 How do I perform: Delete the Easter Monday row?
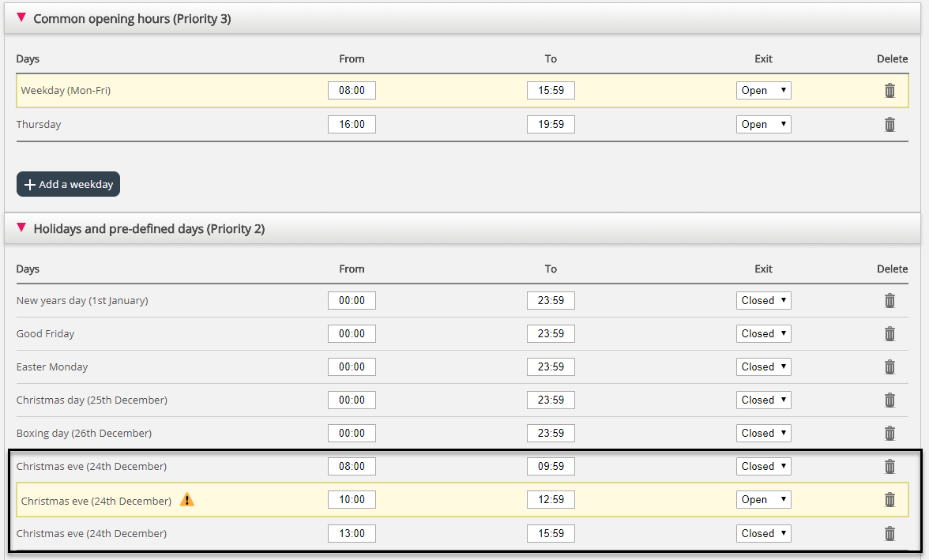point(890,367)
